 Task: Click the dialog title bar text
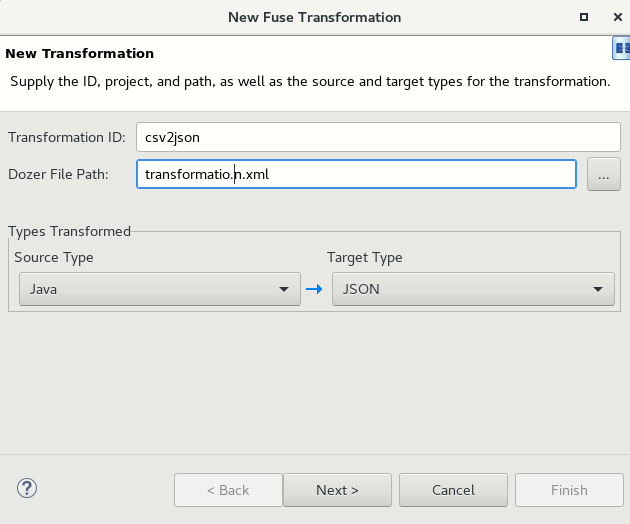(314, 17)
